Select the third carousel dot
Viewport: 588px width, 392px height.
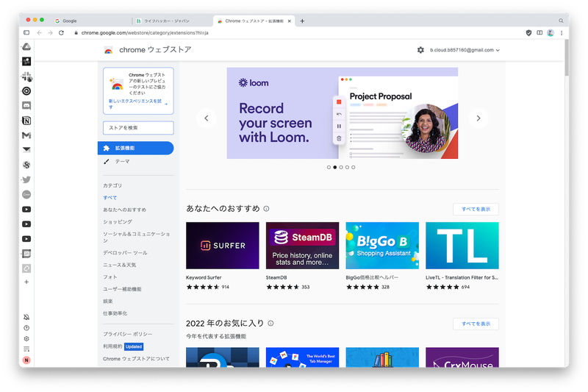click(x=341, y=167)
